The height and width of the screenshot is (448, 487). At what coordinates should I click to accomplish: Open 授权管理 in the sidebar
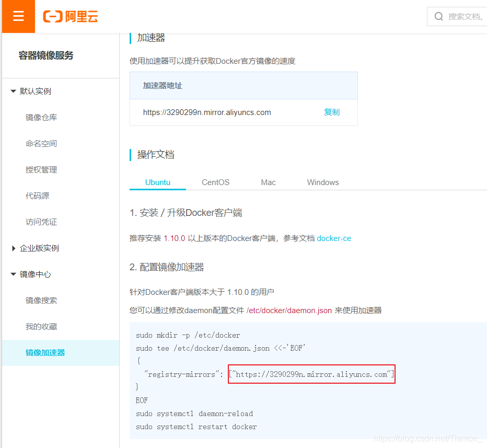tap(41, 169)
